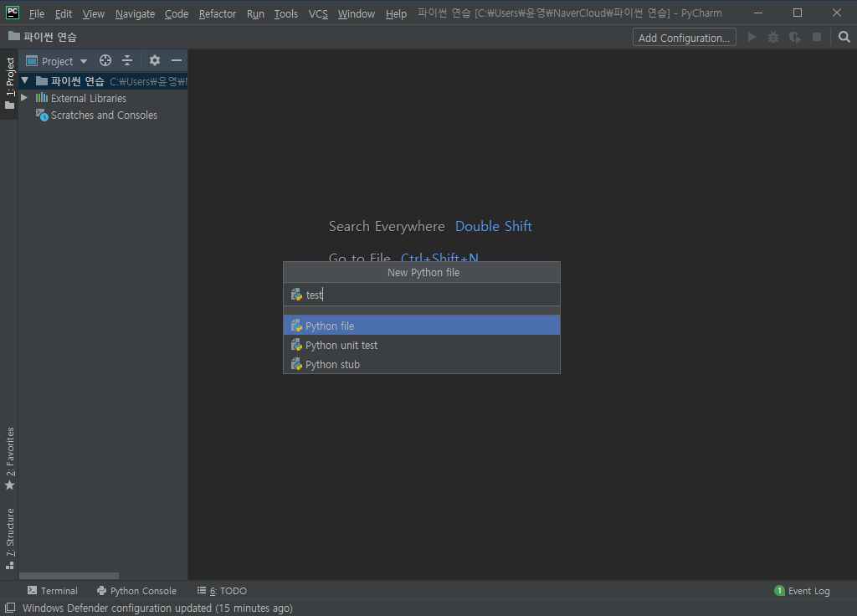The height and width of the screenshot is (616, 857).
Task: Choose 'Python file' in New Python file popup
Action: 422,326
